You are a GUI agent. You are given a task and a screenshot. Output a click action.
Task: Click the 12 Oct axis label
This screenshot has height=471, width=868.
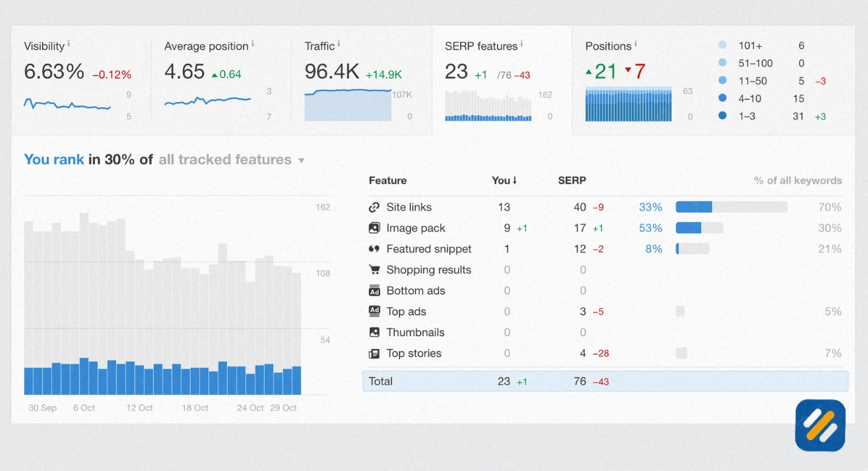coord(139,408)
